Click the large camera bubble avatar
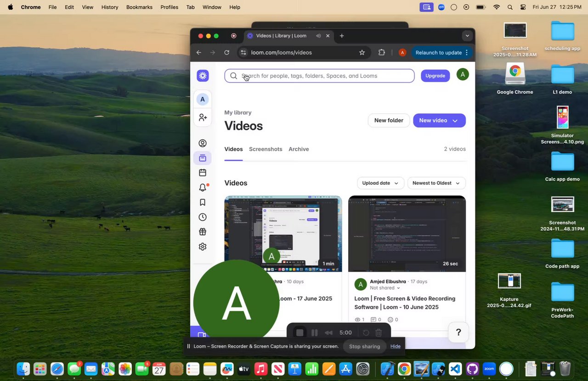The height and width of the screenshot is (381, 588). pos(237,303)
